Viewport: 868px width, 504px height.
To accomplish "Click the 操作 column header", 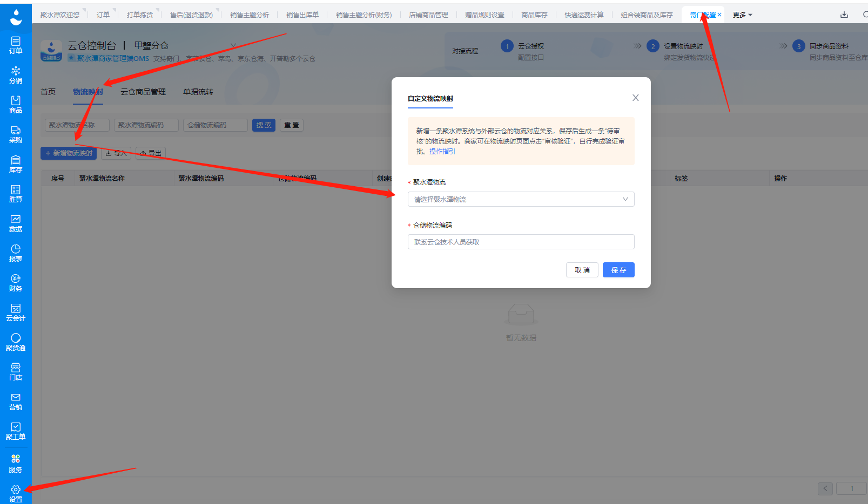I will [780, 178].
